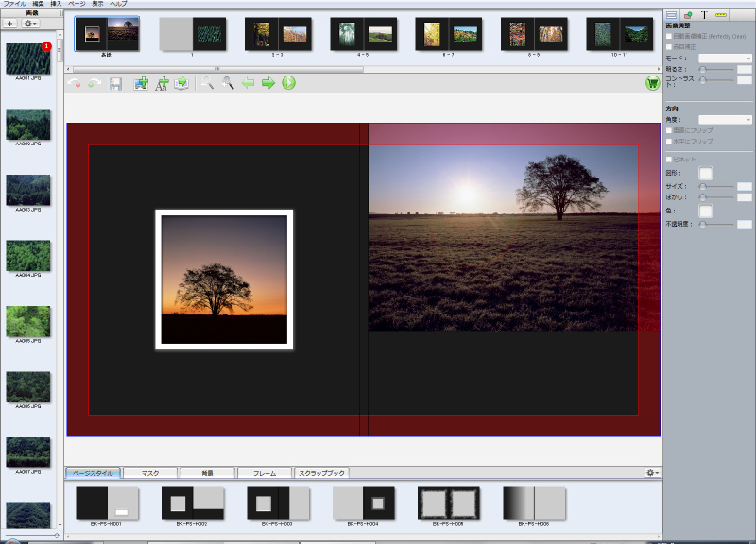Select the Zoom In magnifier tool
The width and height of the screenshot is (756, 544).
(x=227, y=83)
